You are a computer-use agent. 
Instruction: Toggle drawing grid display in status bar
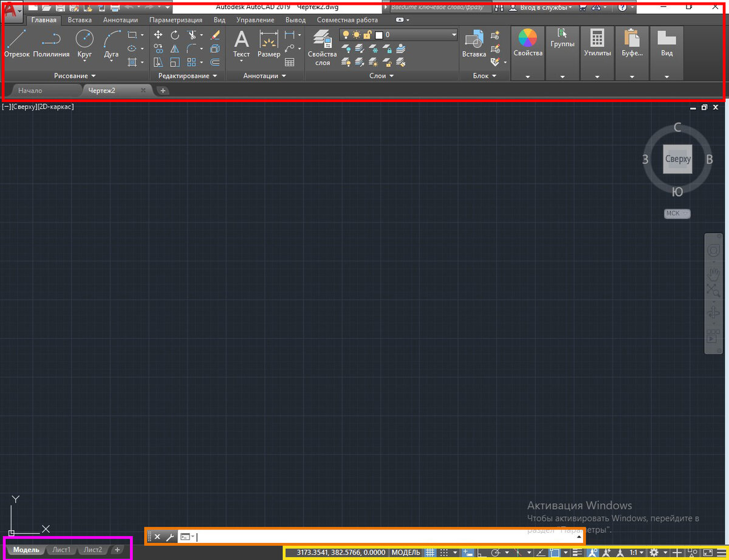click(x=430, y=553)
